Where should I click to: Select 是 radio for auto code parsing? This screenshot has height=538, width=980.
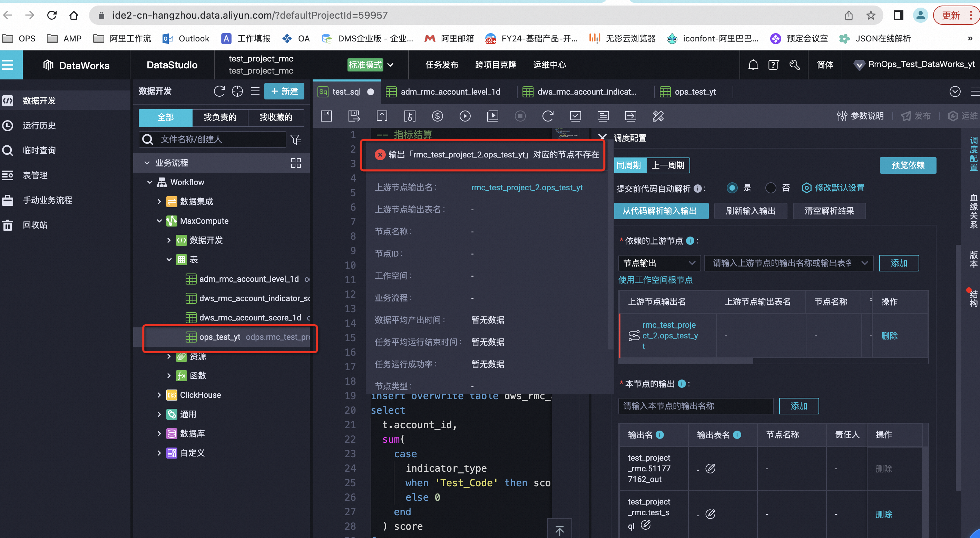(732, 188)
